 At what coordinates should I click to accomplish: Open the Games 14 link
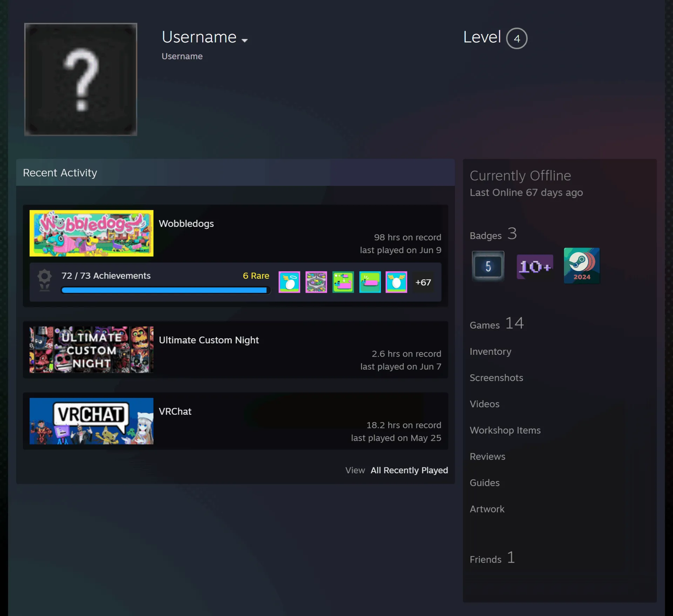click(x=497, y=323)
